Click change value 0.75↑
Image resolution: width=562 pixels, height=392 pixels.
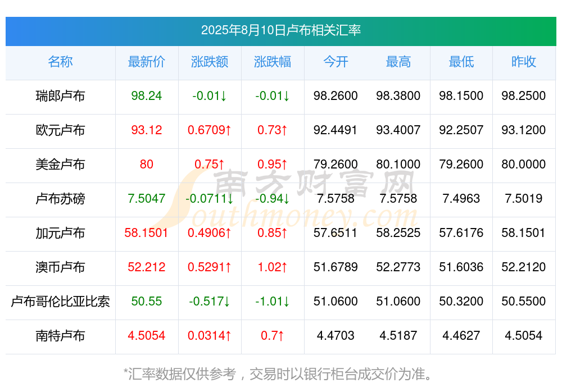[x=210, y=165]
